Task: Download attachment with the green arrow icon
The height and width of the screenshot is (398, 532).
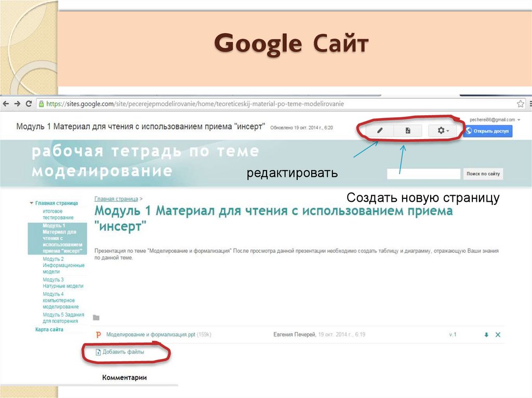Action: (486, 335)
